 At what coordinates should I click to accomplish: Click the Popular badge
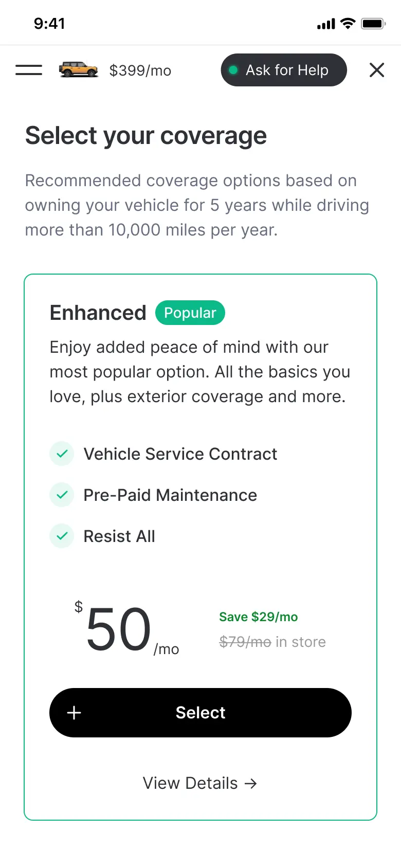tap(190, 313)
